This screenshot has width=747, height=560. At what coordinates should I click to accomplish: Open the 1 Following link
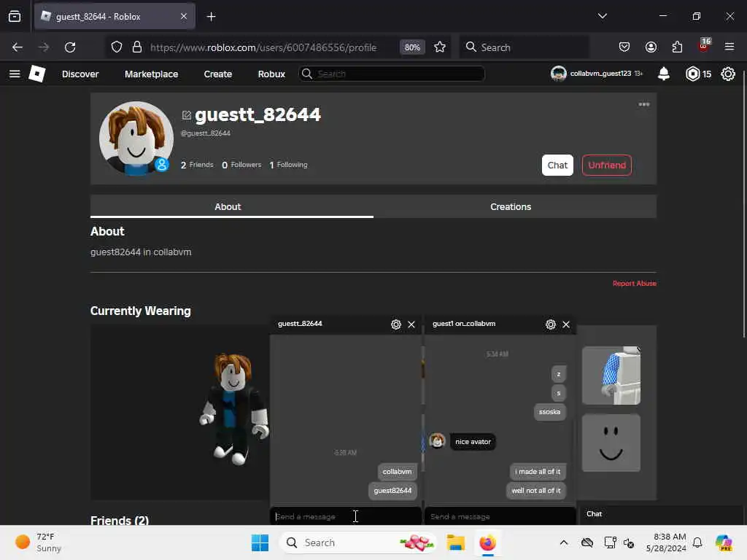tap(288, 165)
